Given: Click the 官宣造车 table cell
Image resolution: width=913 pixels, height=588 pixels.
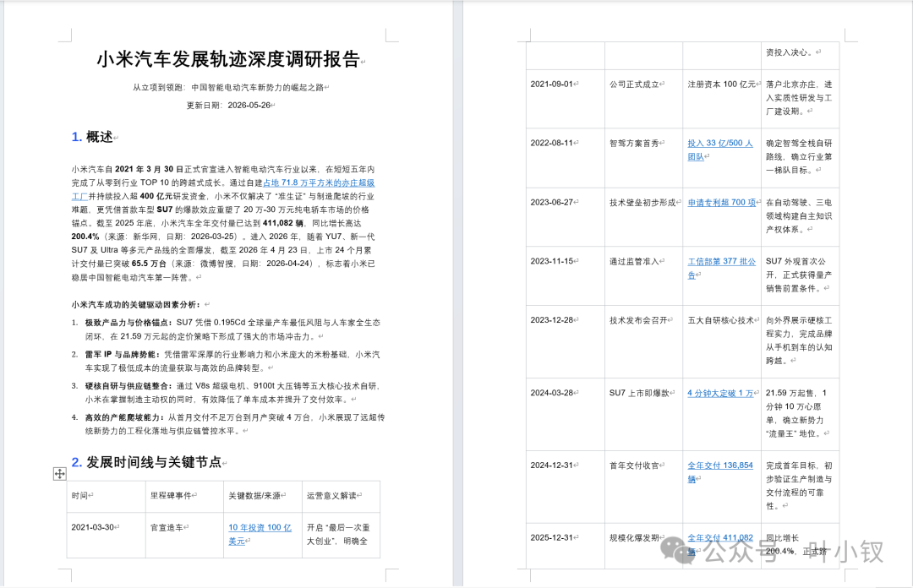Looking at the screenshot, I should pyautogui.click(x=184, y=535).
